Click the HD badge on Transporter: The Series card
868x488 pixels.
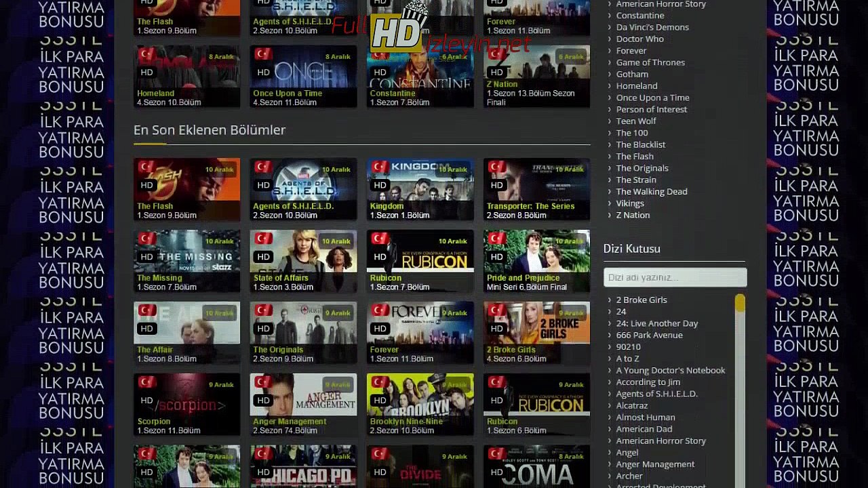496,185
